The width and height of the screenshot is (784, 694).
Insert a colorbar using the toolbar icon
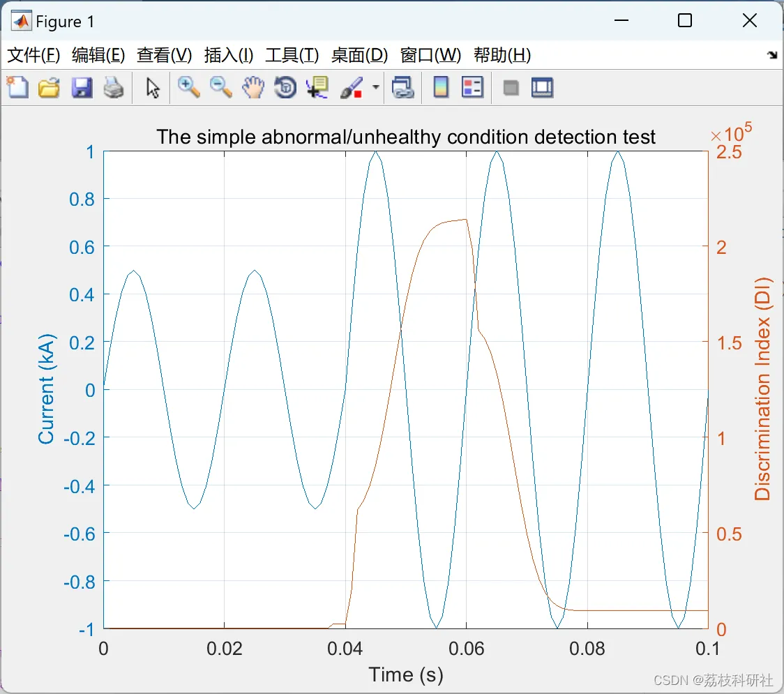coord(441,87)
